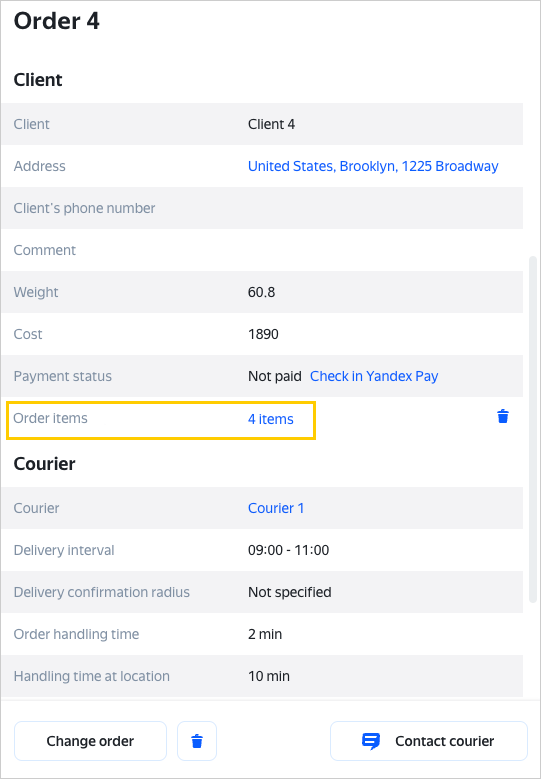
Task: Click the vertical scrollbar of the order panel
Action: point(533,430)
